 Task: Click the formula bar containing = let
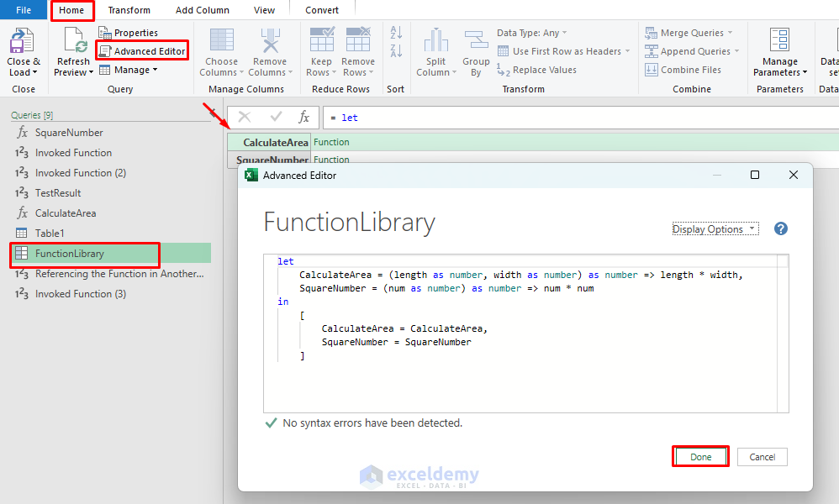click(x=581, y=118)
